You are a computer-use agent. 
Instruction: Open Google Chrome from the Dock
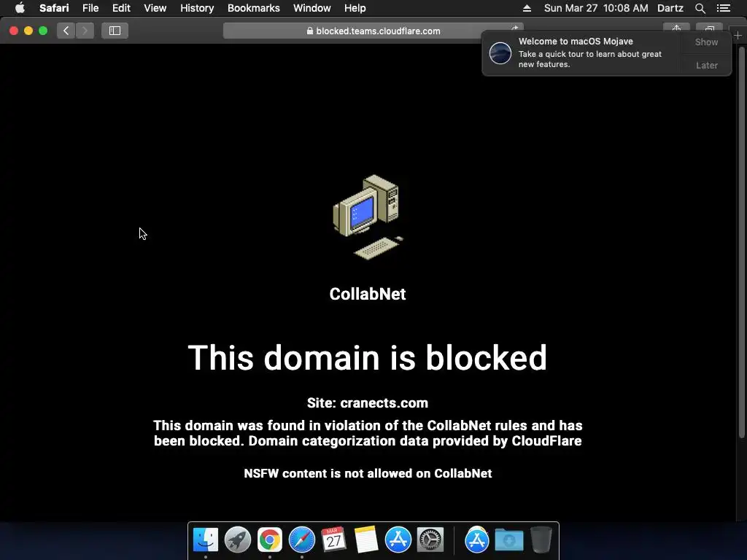(x=270, y=540)
